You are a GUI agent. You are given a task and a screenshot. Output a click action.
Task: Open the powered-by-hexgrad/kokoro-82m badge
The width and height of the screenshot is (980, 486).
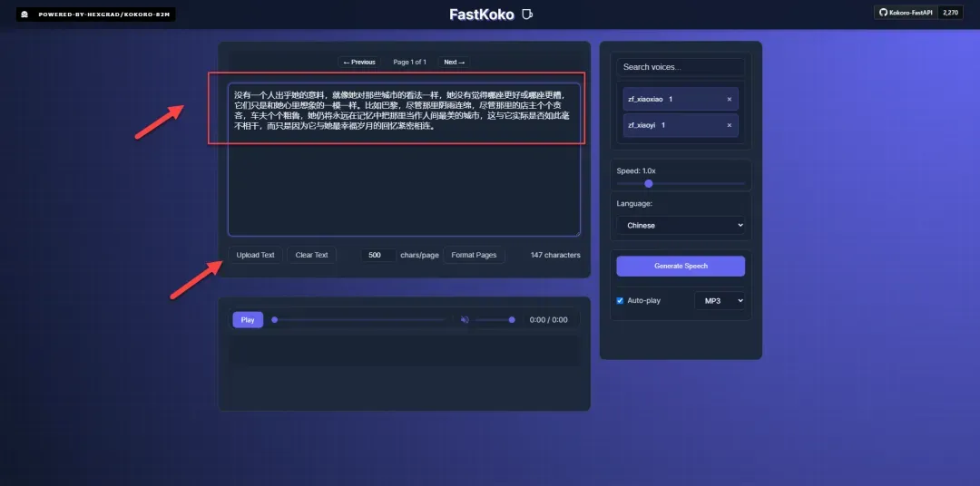pyautogui.click(x=95, y=14)
